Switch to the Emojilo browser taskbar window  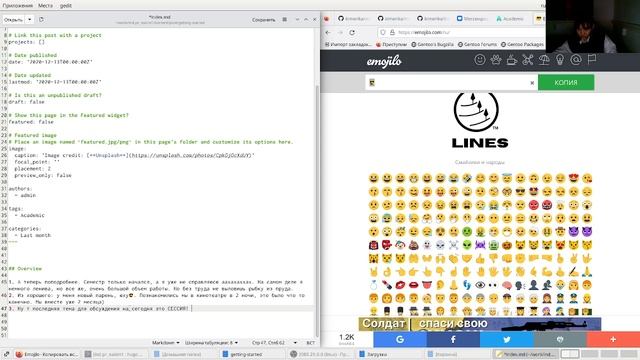(47, 354)
